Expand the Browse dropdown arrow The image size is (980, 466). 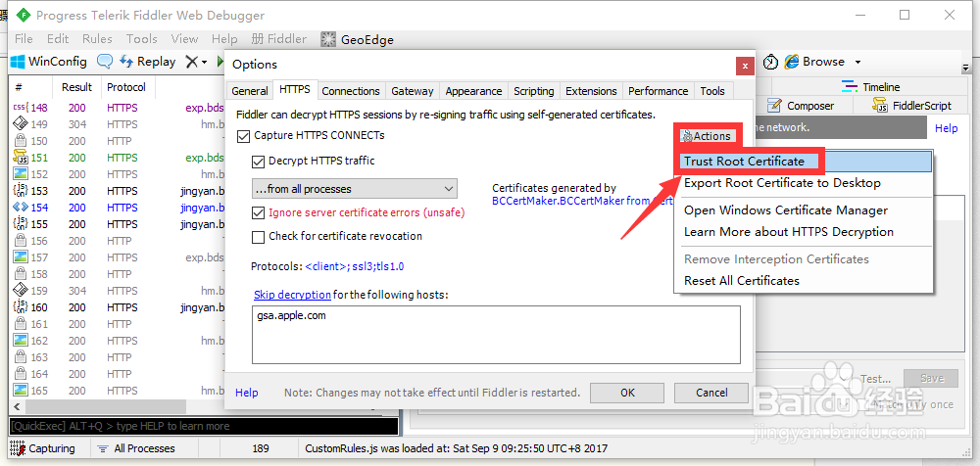coord(857,62)
